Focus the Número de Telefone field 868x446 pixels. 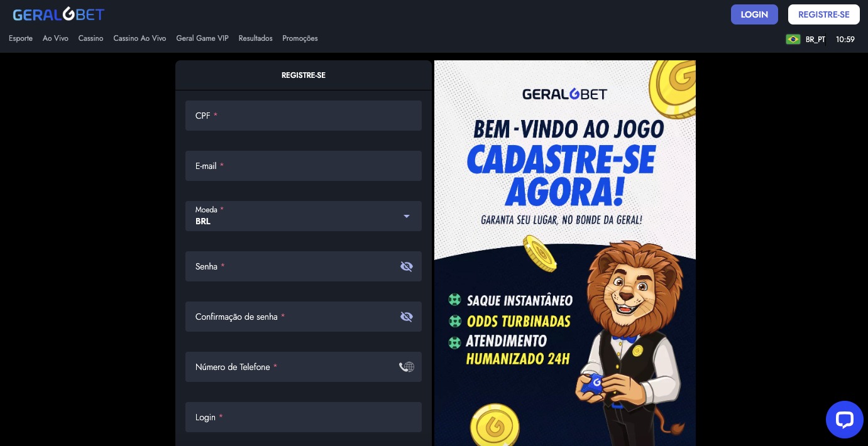tap(304, 367)
